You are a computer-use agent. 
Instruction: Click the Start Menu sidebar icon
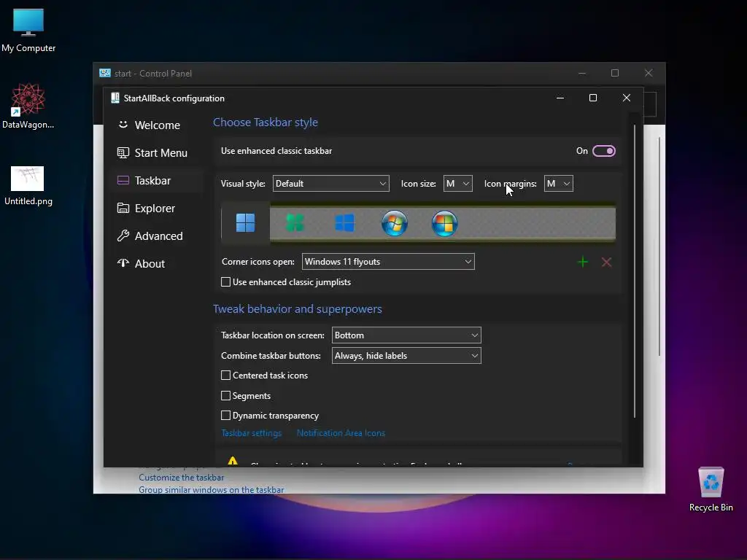point(123,152)
